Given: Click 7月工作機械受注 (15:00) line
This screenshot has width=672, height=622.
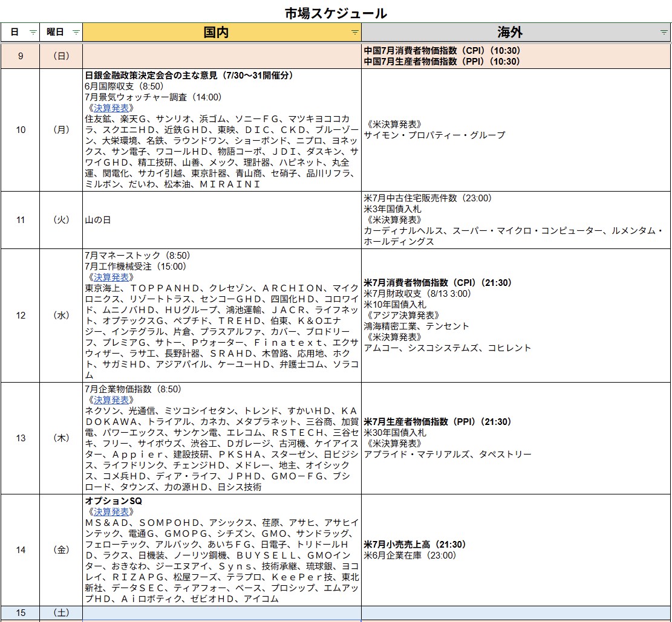Looking at the screenshot, I should (135, 267).
